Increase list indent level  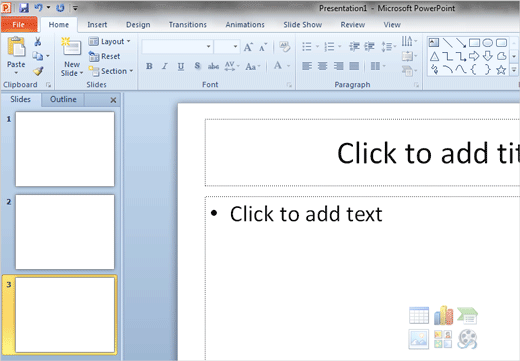(369, 47)
